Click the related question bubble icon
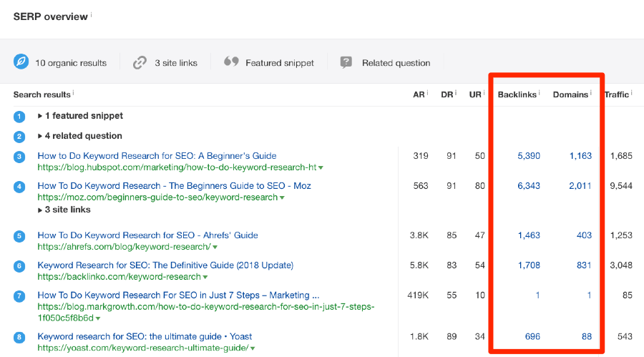This screenshot has height=357, width=644. pyautogui.click(x=346, y=62)
